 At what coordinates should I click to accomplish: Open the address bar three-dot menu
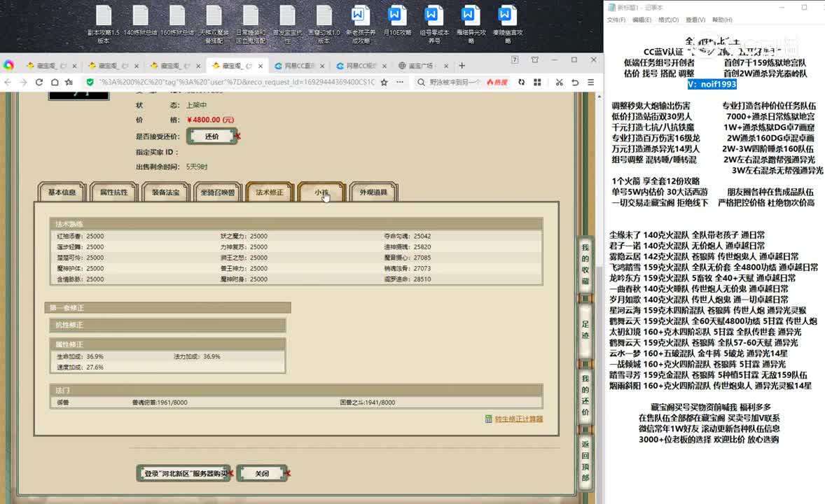400,82
